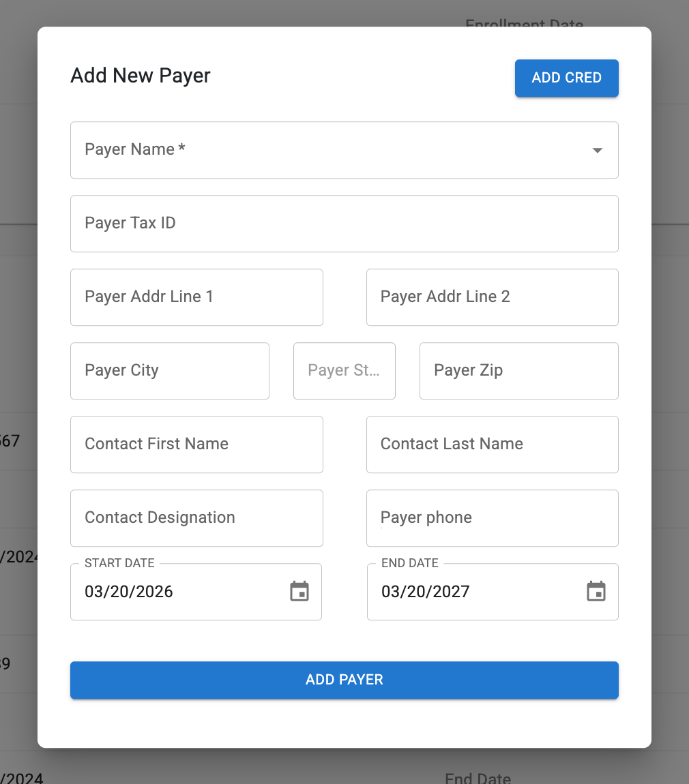This screenshot has width=689, height=784.
Task: Click the Contact Designation field
Action: pos(196,518)
